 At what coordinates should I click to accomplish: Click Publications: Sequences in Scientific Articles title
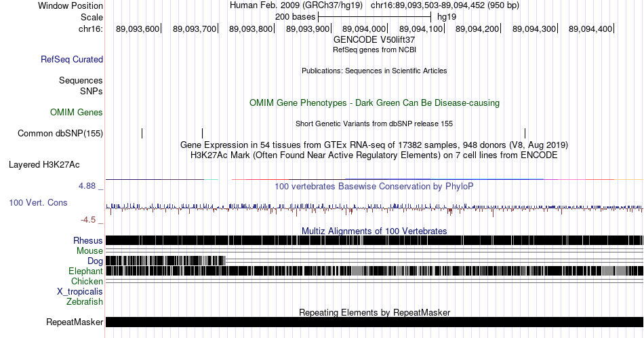coord(374,71)
